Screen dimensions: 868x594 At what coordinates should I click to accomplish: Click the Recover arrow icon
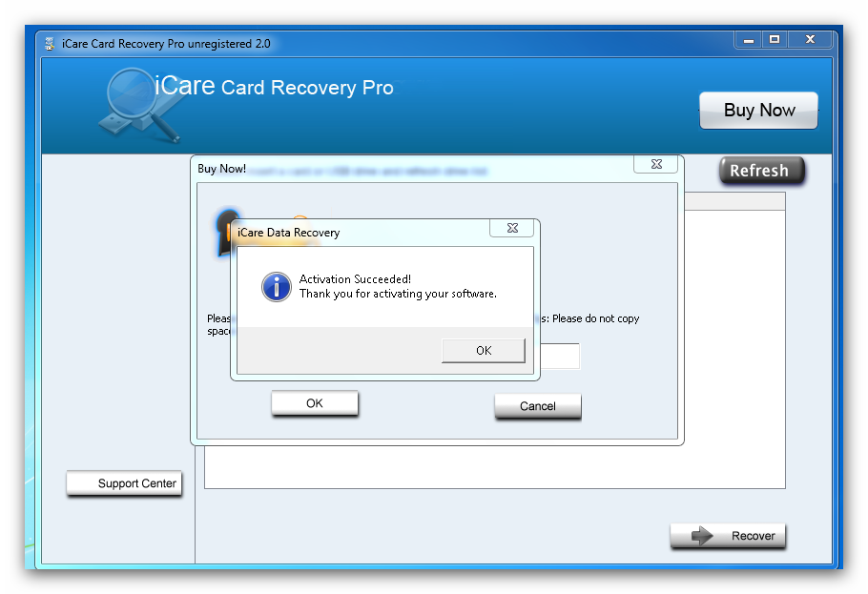click(702, 535)
